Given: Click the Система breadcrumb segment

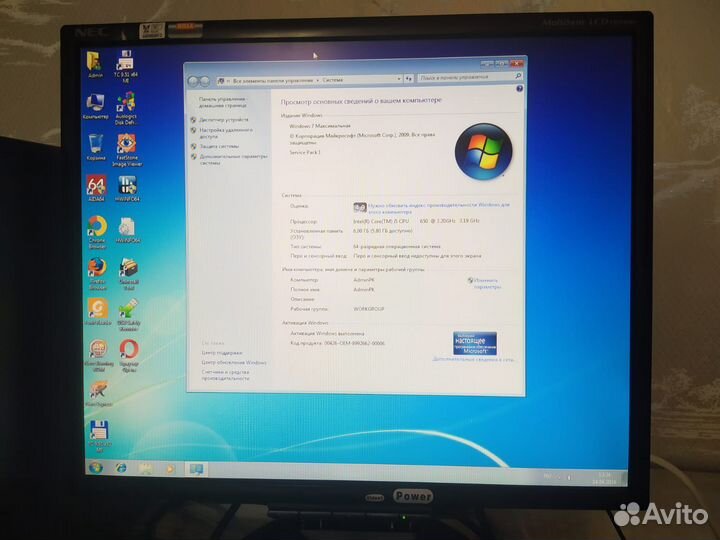Looking at the screenshot, I should click(332, 79).
